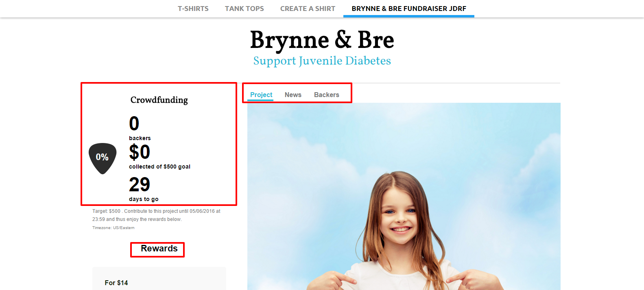644x290 pixels.
Task: Switch to the Project tab
Action: (261, 95)
